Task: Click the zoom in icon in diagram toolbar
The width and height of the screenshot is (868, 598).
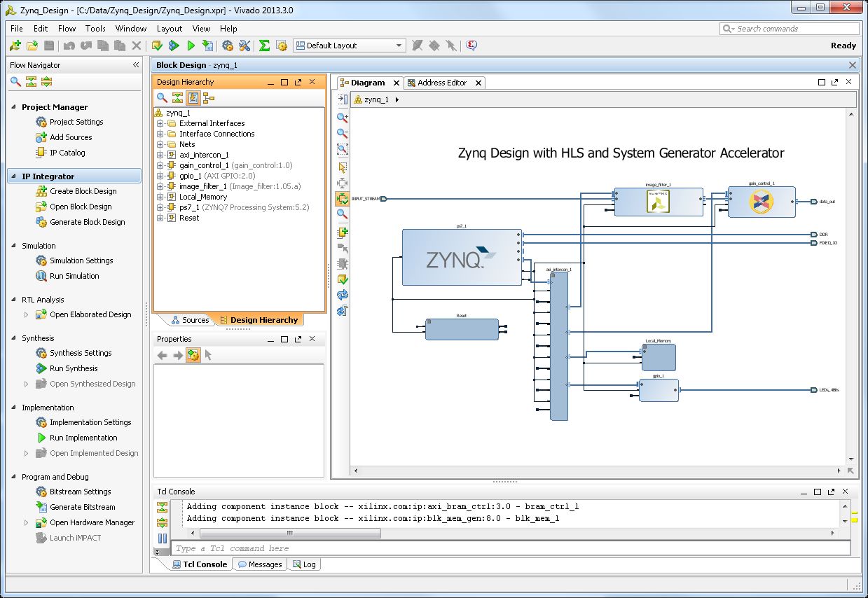Action: (x=343, y=118)
